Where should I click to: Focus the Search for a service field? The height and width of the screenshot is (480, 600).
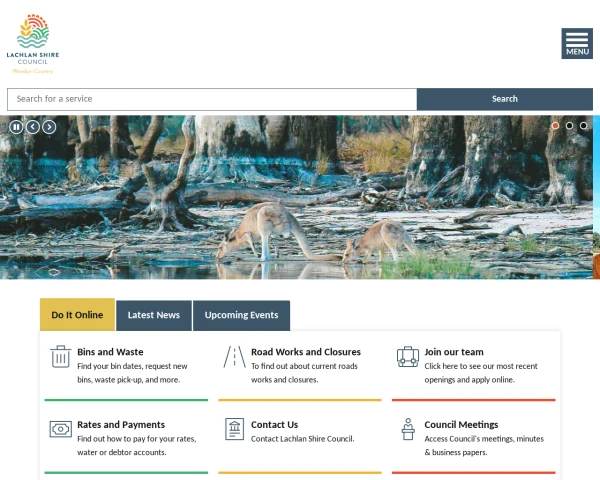[212, 99]
